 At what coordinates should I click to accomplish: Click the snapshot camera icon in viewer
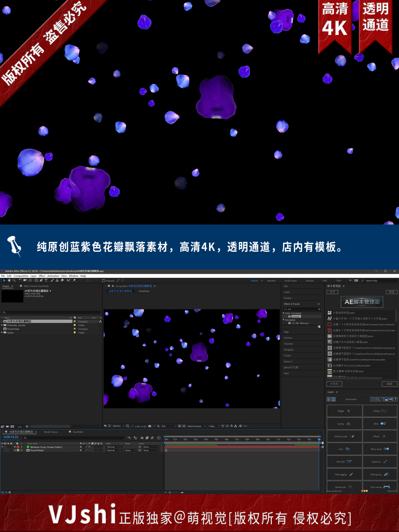pos(150,426)
